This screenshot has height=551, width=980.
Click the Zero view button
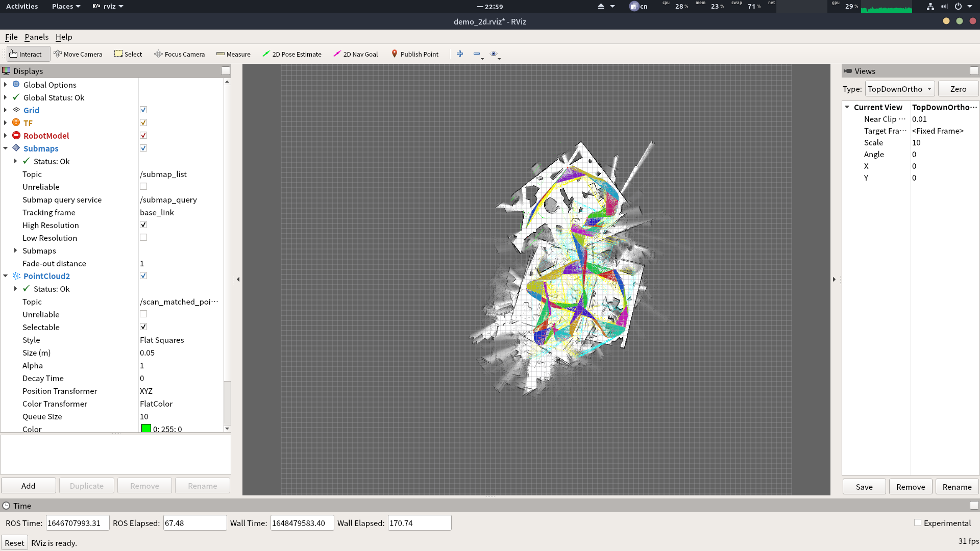pyautogui.click(x=958, y=89)
